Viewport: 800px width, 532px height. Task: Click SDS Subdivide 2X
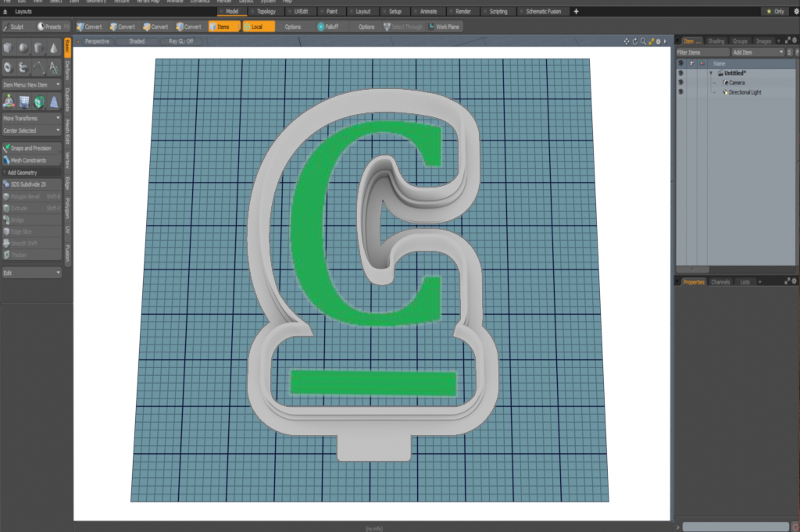(x=31, y=184)
